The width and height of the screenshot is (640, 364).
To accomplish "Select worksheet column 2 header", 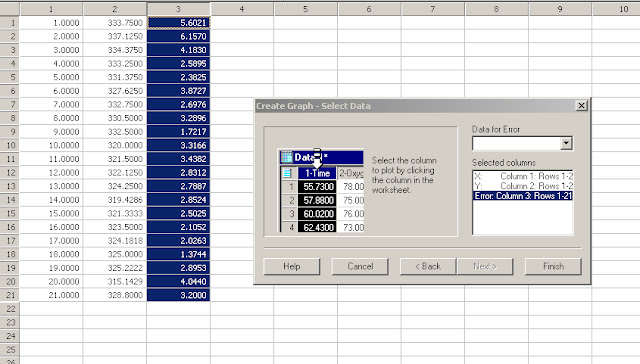I will pyautogui.click(x=115, y=9).
